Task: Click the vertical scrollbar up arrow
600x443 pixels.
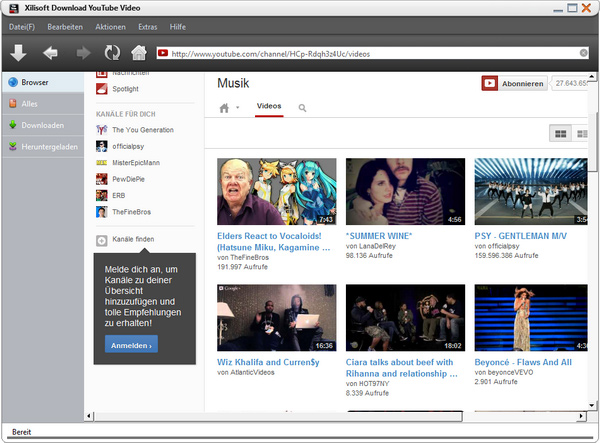Action: click(592, 77)
